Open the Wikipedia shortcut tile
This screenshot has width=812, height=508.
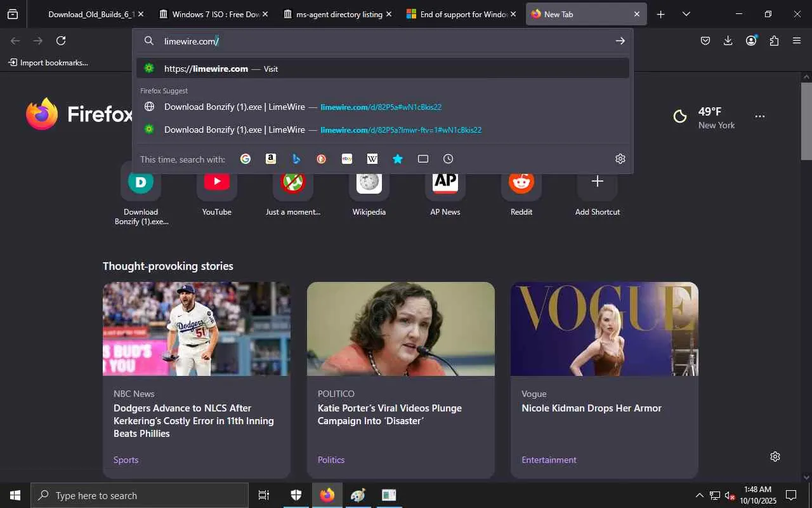point(369,189)
